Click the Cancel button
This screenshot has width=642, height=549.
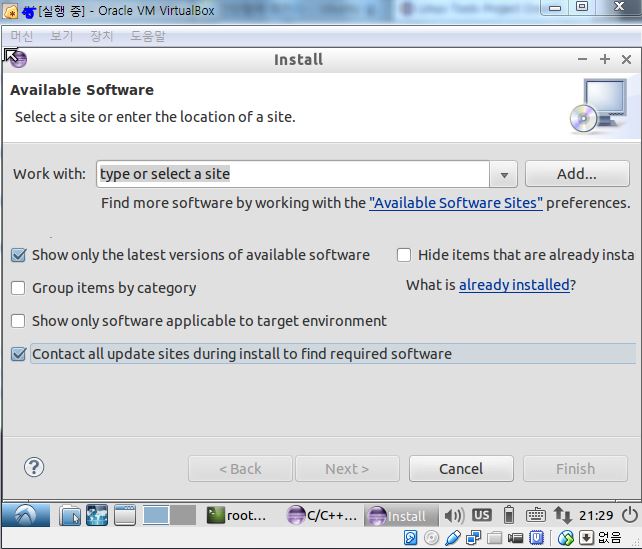461,469
